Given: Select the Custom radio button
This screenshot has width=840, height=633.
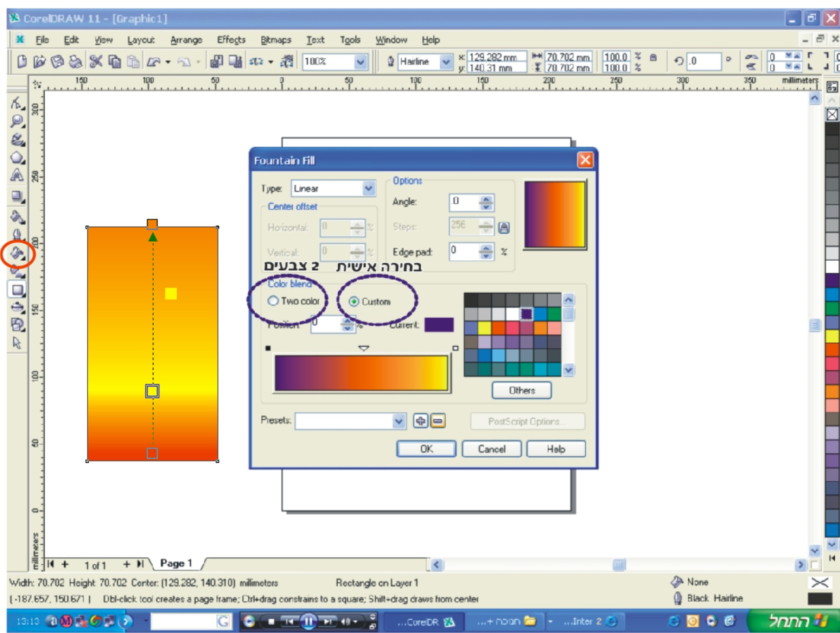Looking at the screenshot, I should 354,302.
